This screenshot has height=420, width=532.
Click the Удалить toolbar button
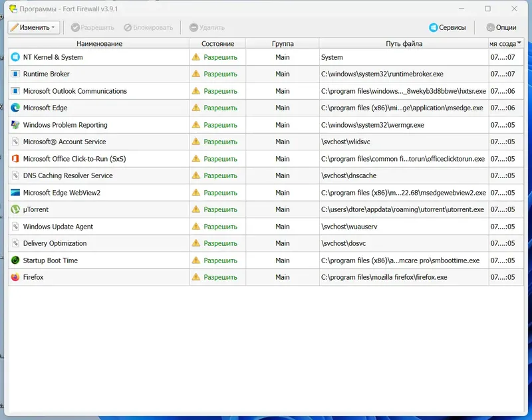tap(207, 27)
